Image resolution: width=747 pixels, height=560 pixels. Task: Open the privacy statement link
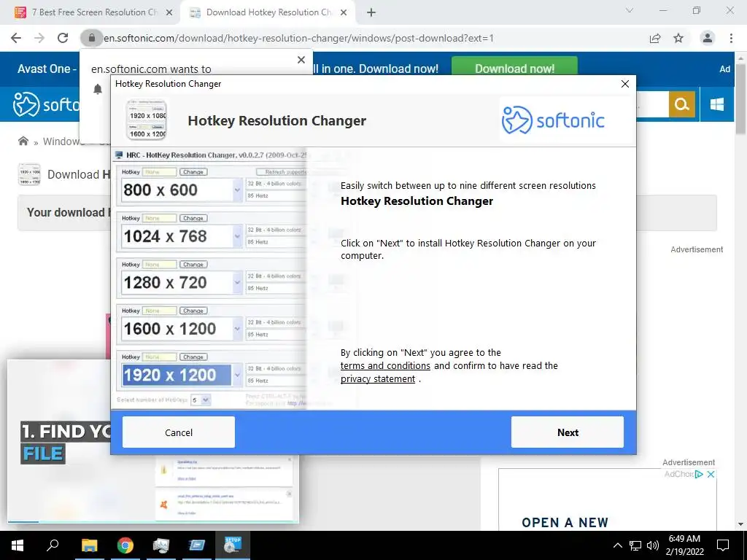coord(378,379)
